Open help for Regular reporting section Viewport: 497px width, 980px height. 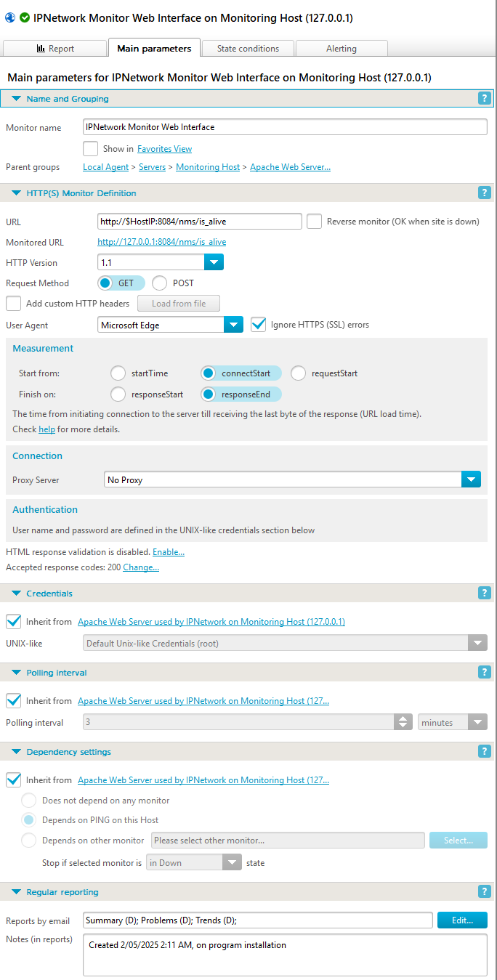(485, 891)
